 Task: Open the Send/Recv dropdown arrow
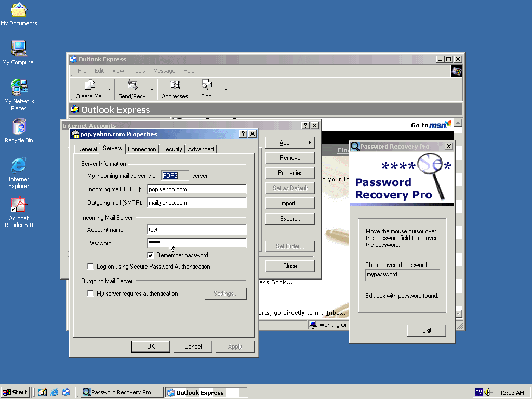click(x=152, y=89)
